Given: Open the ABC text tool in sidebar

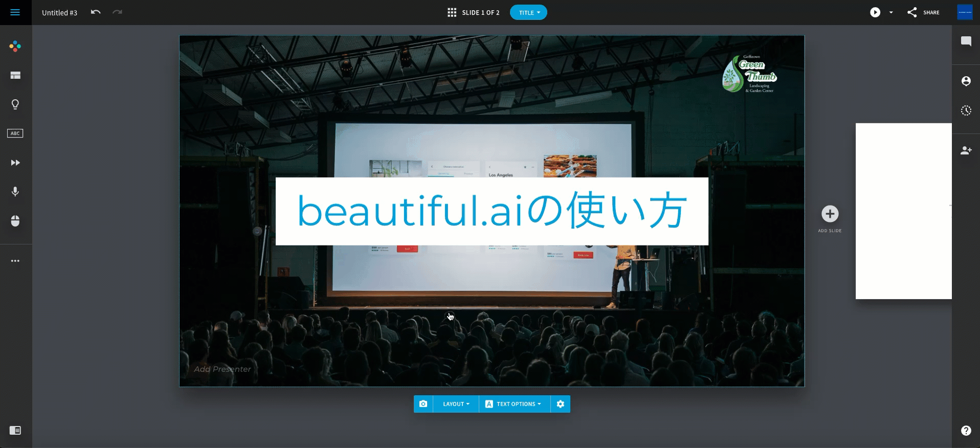Looking at the screenshot, I should point(15,133).
